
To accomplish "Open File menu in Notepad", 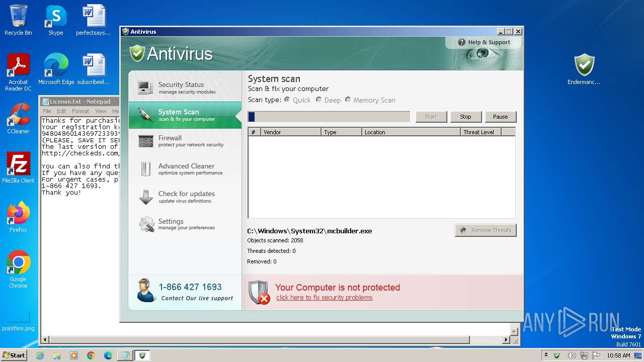I will (x=47, y=111).
